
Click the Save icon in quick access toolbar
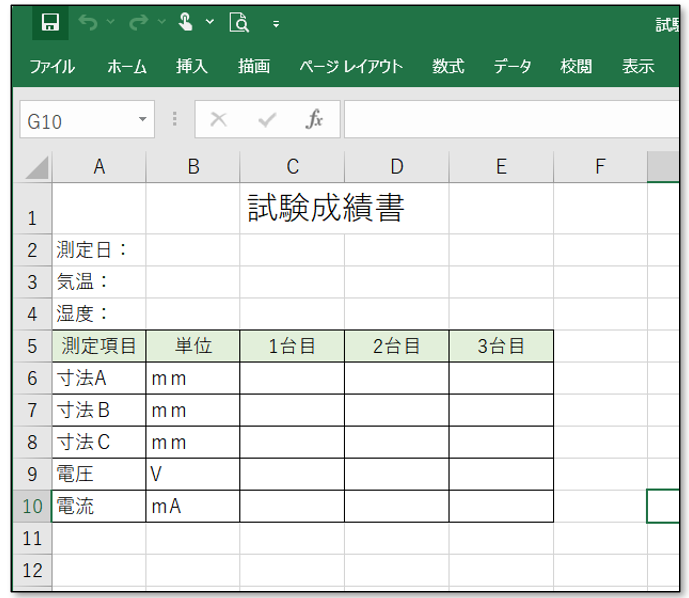[x=50, y=23]
